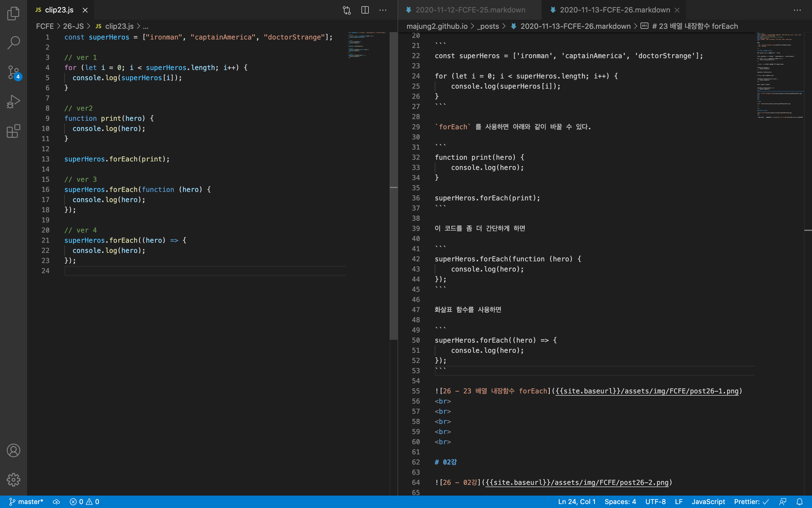Click the right editor minimap
812x508 pixels.
pyautogui.click(x=780, y=76)
